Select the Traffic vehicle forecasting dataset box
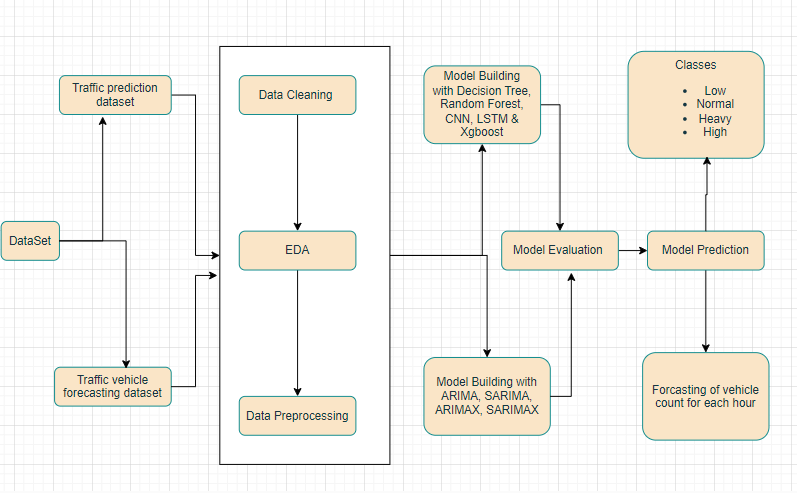Screen dimensions: 797x493 pos(112,386)
